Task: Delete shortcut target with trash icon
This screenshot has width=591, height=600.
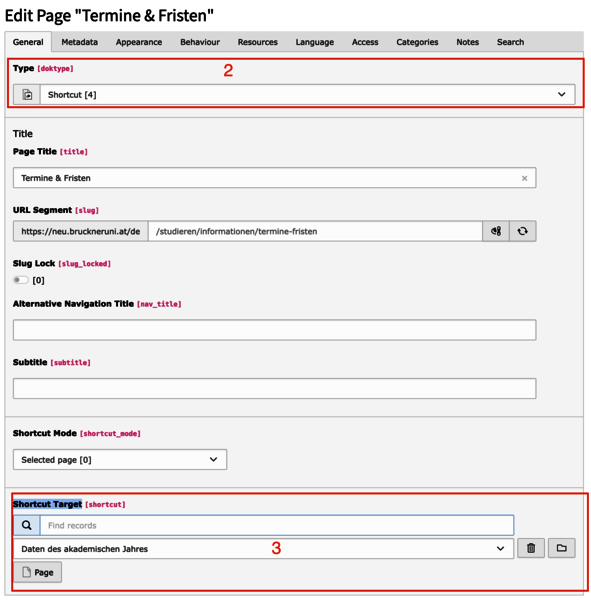Action: pos(531,548)
